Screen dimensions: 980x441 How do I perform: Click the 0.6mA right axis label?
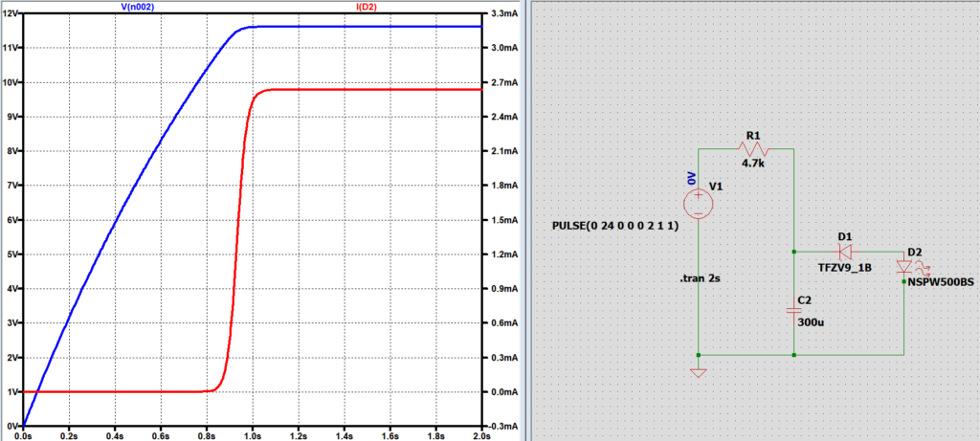[x=505, y=323]
